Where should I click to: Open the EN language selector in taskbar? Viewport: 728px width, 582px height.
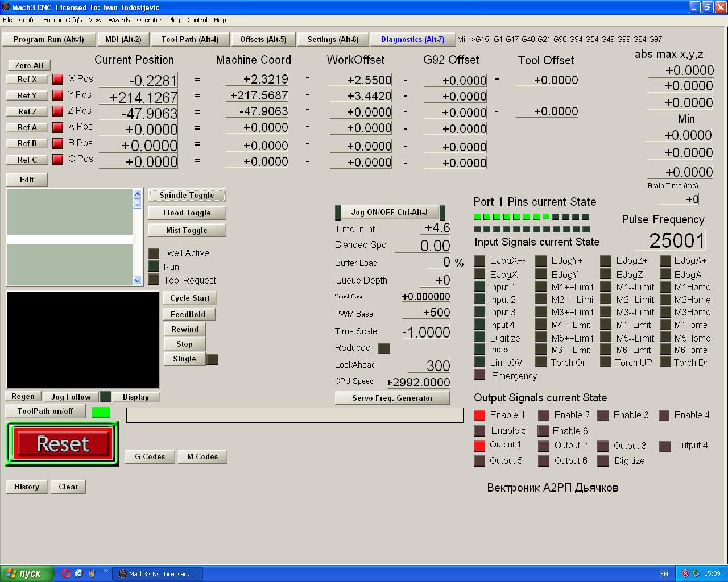point(664,574)
